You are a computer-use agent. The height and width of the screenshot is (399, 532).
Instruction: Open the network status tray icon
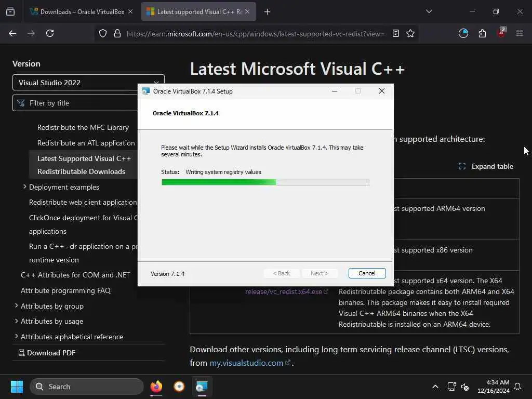(x=451, y=387)
